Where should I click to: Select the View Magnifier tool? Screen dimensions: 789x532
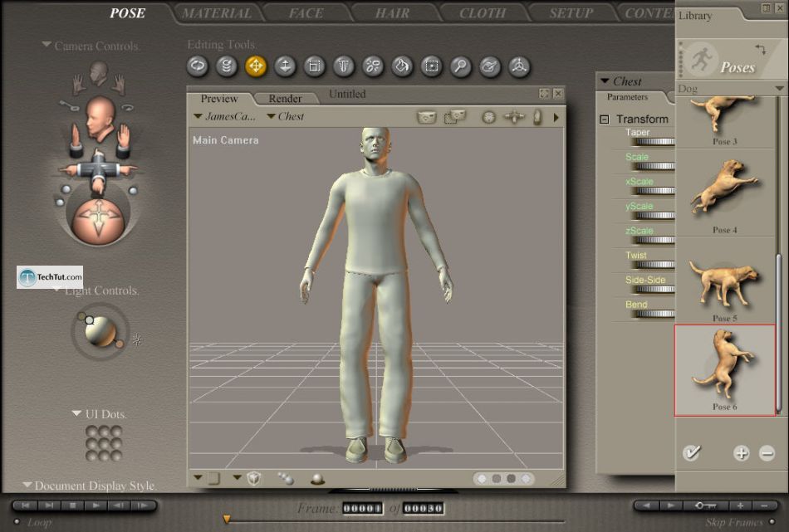(x=460, y=66)
